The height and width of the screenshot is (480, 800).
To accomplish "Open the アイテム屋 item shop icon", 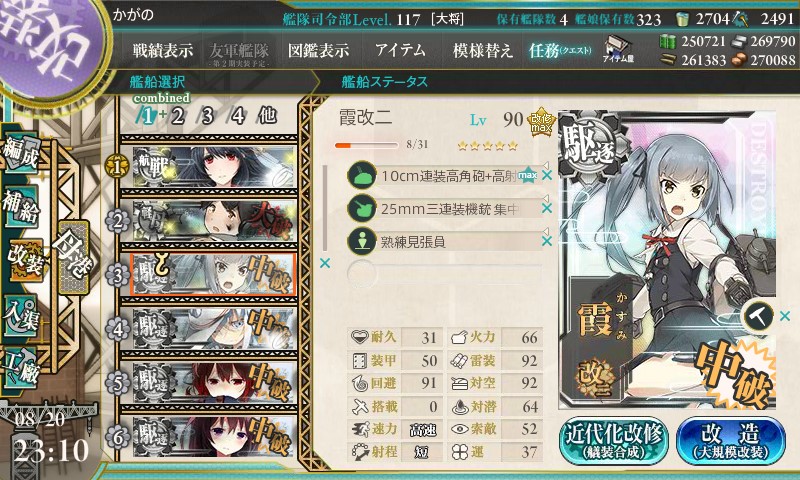I will coord(618,49).
